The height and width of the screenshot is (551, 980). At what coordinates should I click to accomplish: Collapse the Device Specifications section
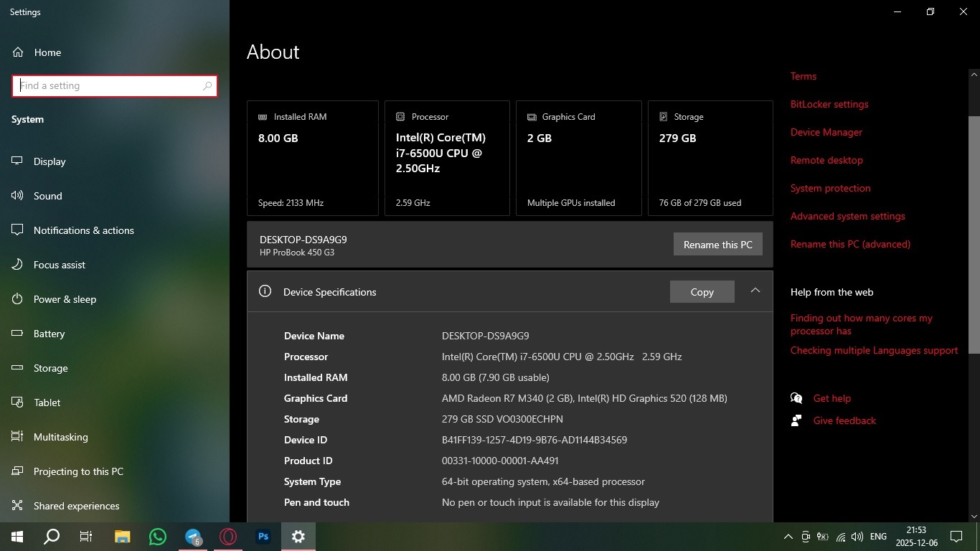(755, 291)
